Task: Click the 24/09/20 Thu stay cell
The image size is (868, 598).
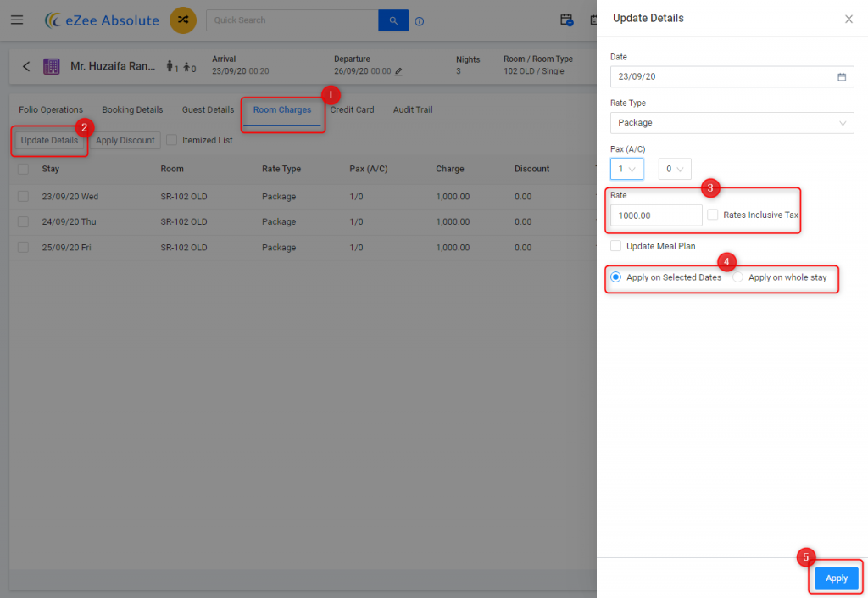Action: coord(70,221)
